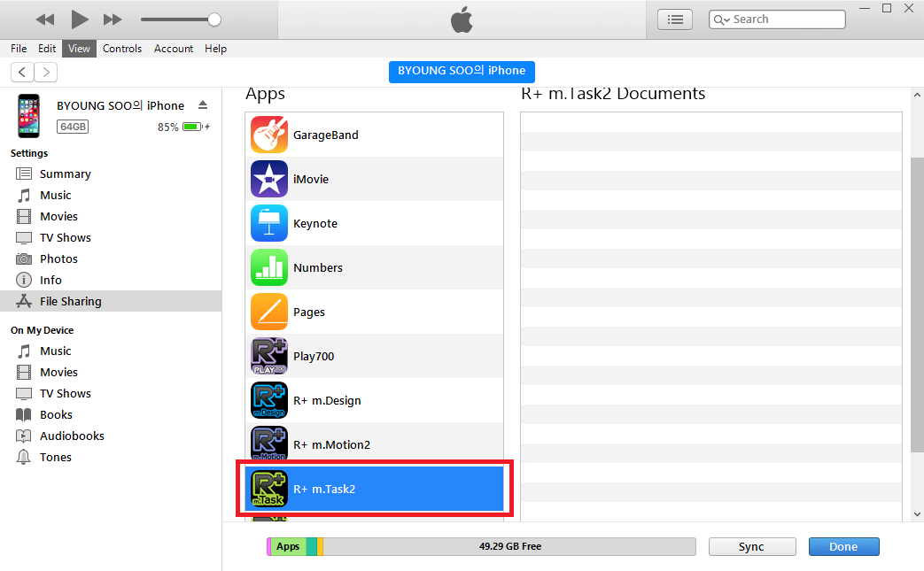This screenshot has height=571, width=924.
Task: Select the Play700 app icon
Action: [x=269, y=356]
